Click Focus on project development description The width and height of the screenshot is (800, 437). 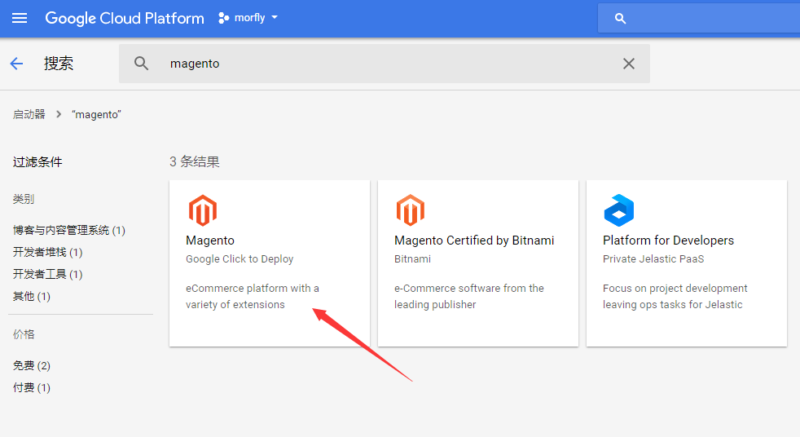(x=674, y=296)
